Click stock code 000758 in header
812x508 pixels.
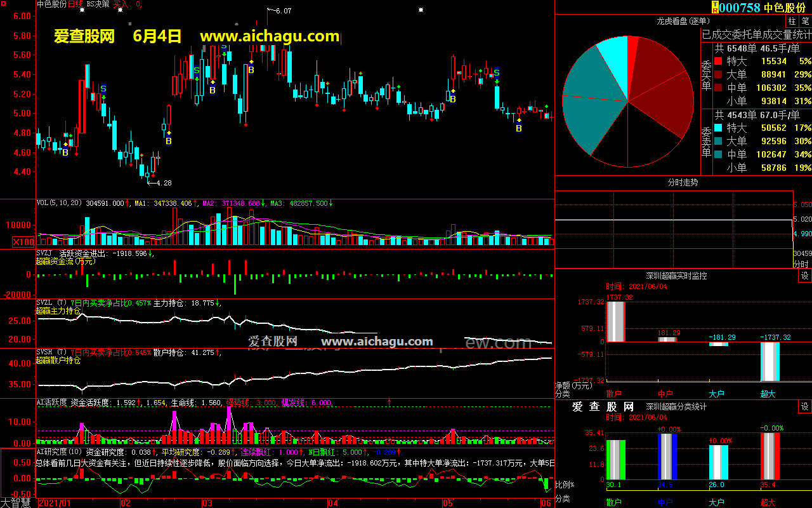(x=740, y=7)
